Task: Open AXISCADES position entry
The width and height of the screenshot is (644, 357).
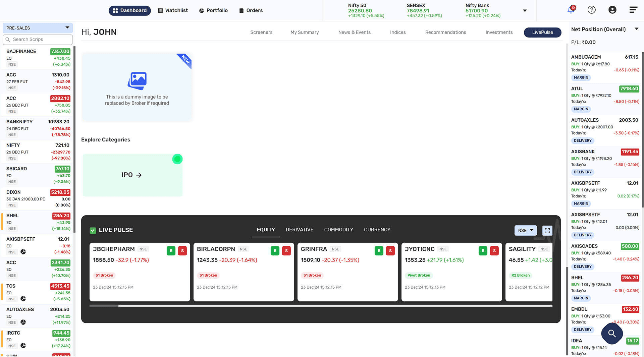Action: tap(605, 256)
